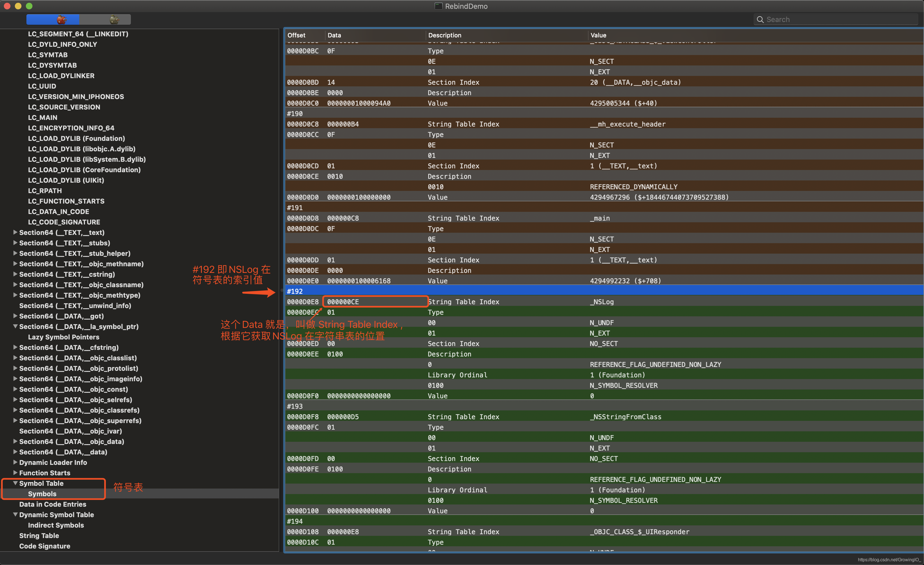Image resolution: width=924 pixels, height=565 pixels.
Task: Click REFERENCED_DYNAMICALLY value
Action: (634, 186)
